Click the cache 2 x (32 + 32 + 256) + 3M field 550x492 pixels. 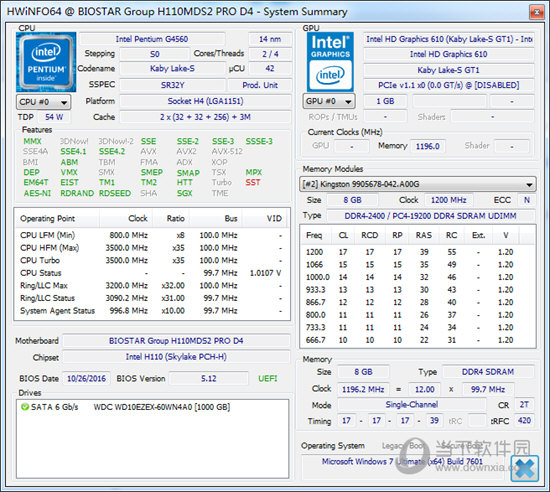[205, 117]
